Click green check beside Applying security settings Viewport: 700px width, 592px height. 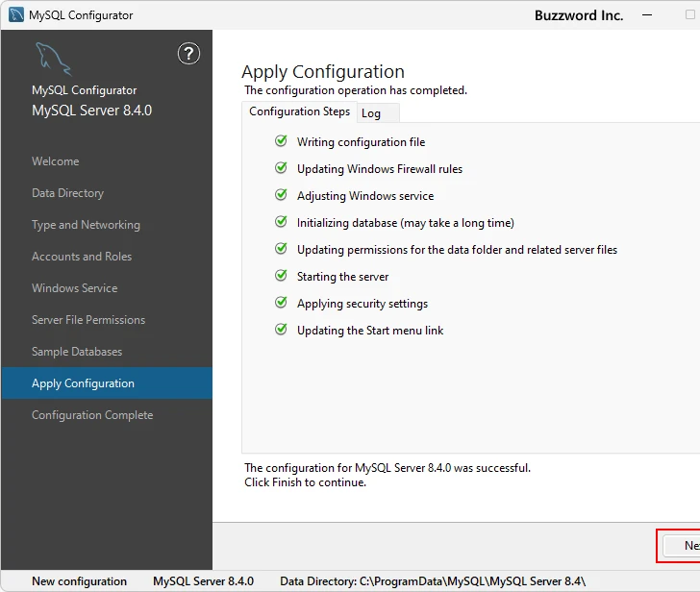coord(281,303)
